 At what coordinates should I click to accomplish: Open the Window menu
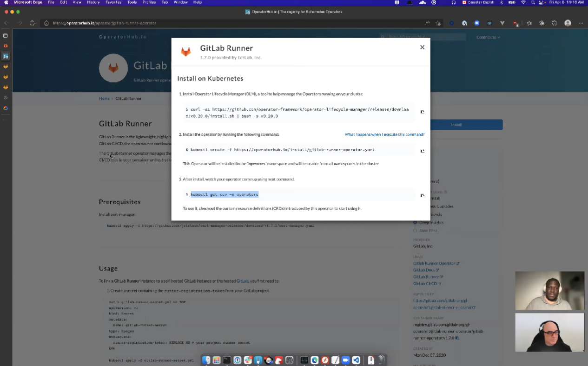(181, 2)
